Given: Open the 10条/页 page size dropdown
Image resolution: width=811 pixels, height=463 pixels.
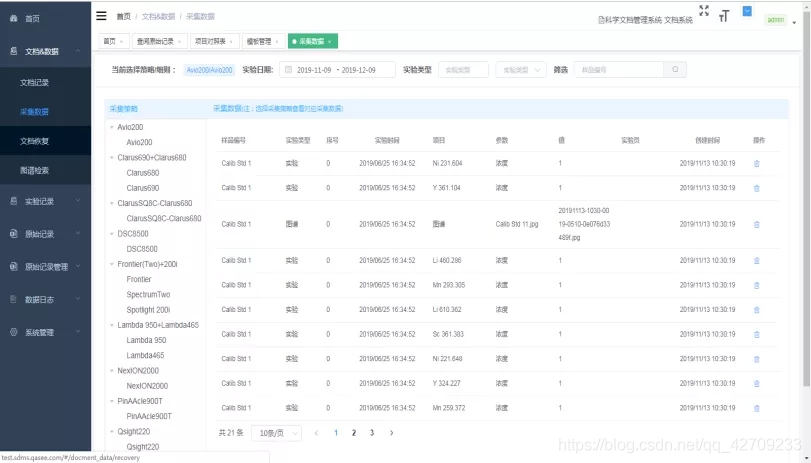Looking at the screenshot, I should tap(277, 433).
